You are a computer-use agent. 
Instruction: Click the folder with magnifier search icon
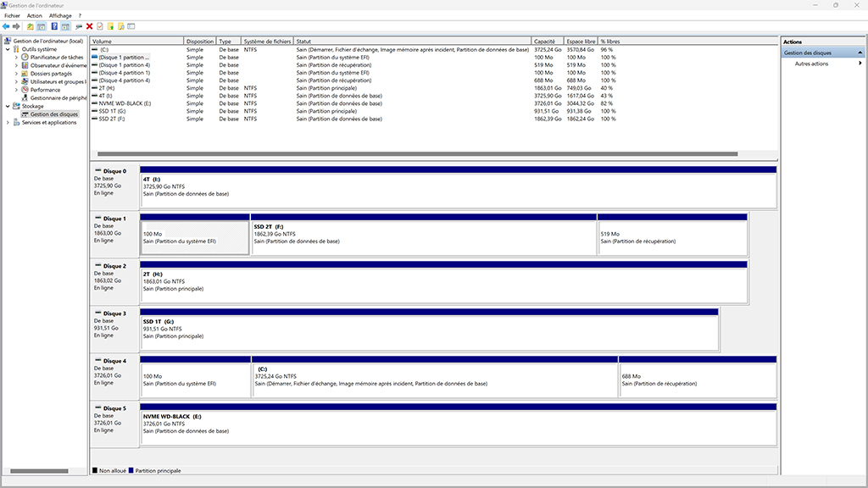(x=120, y=26)
